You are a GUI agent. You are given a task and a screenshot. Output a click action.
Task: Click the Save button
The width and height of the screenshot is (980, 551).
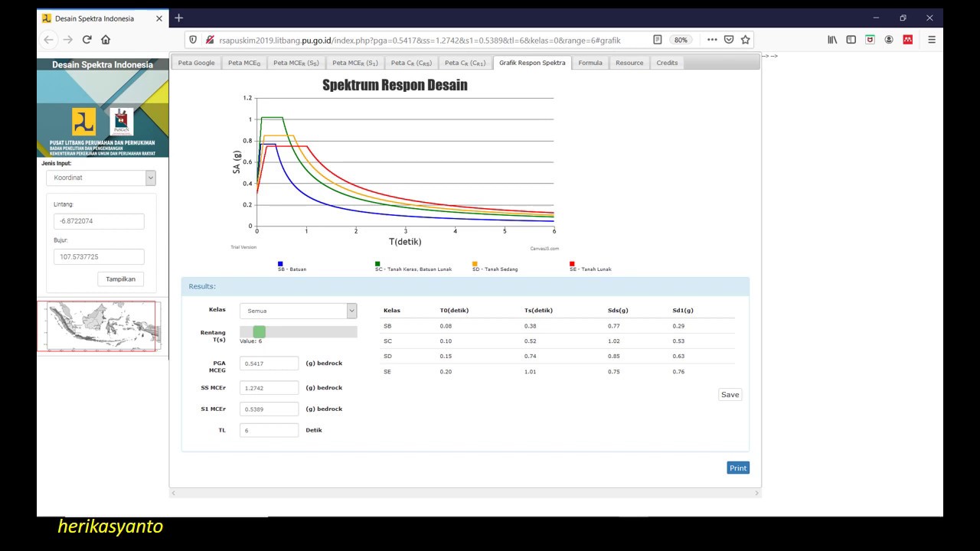click(x=730, y=395)
